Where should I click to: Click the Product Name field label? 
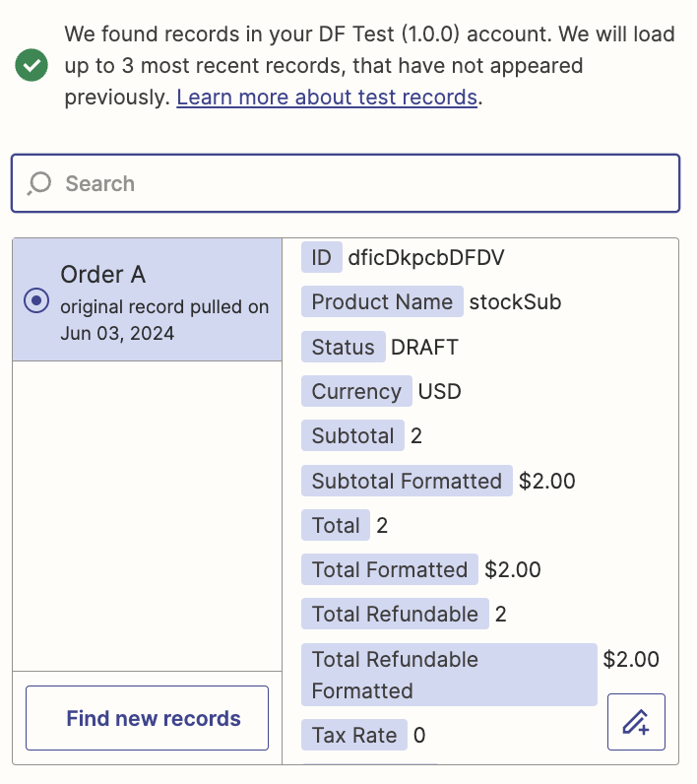pyautogui.click(x=382, y=301)
